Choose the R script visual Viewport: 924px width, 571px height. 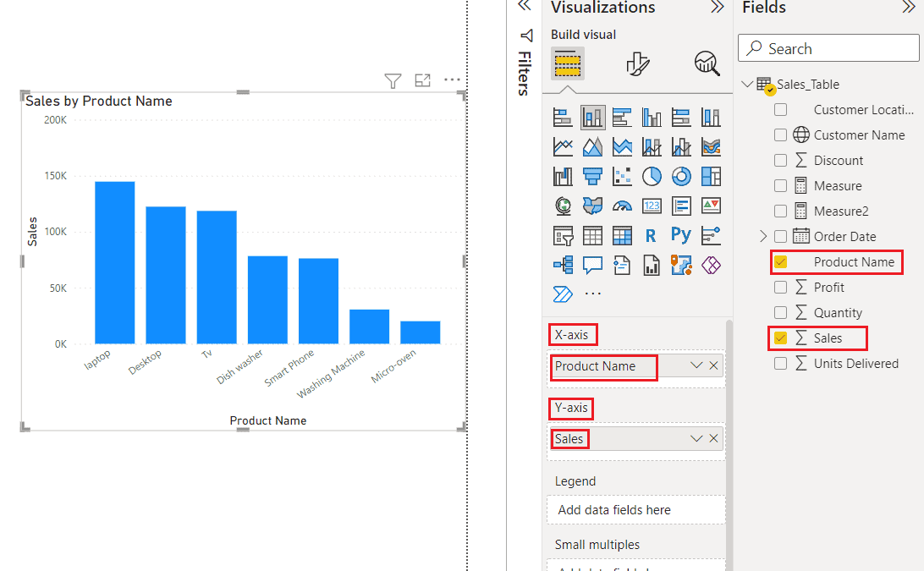[652, 236]
